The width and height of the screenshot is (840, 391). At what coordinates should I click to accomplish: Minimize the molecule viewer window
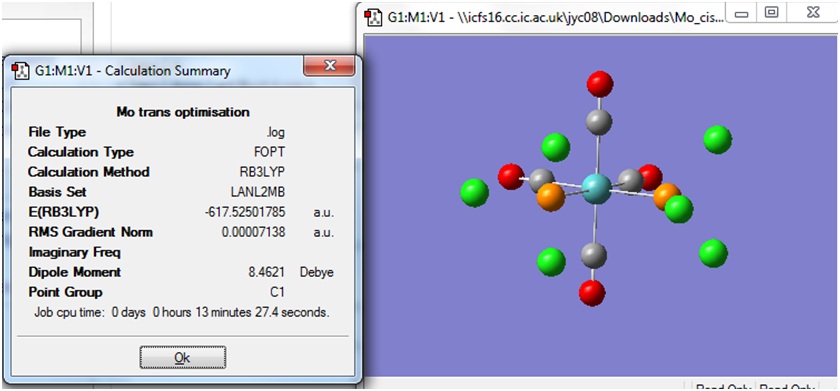tap(742, 13)
